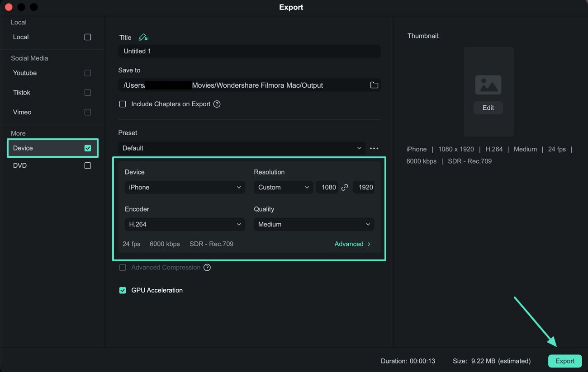Viewport: 588px width, 372px height.
Task: Click the 24 fps text under Encoder
Action: coord(132,244)
